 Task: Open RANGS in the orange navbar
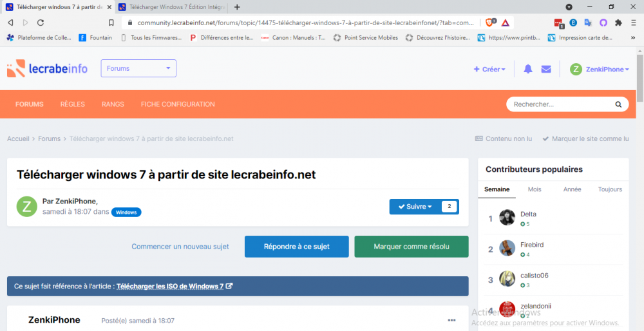(113, 104)
